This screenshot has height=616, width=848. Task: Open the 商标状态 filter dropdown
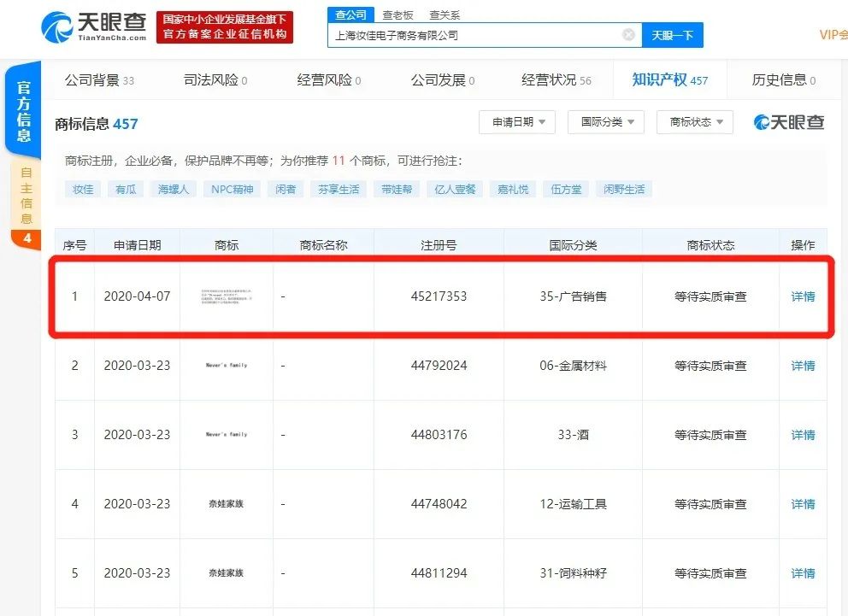click(694, 121)
